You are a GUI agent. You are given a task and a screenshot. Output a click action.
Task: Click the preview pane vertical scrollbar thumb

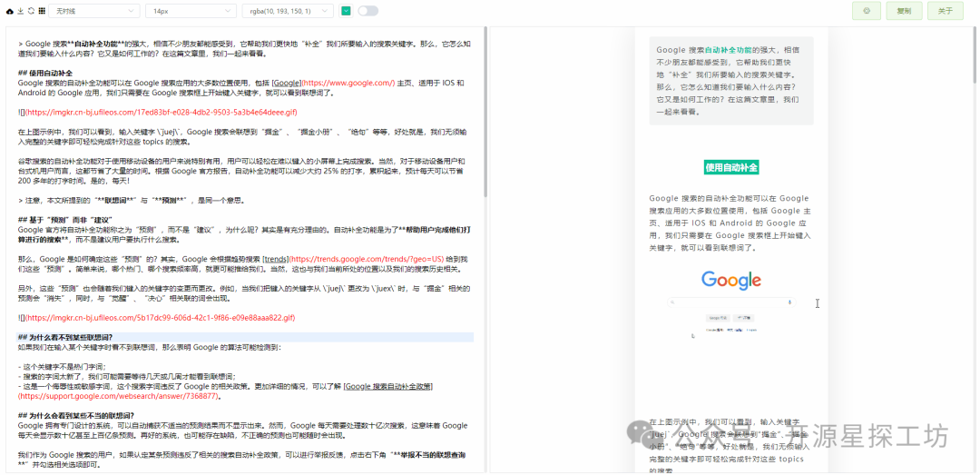[975, 54]
